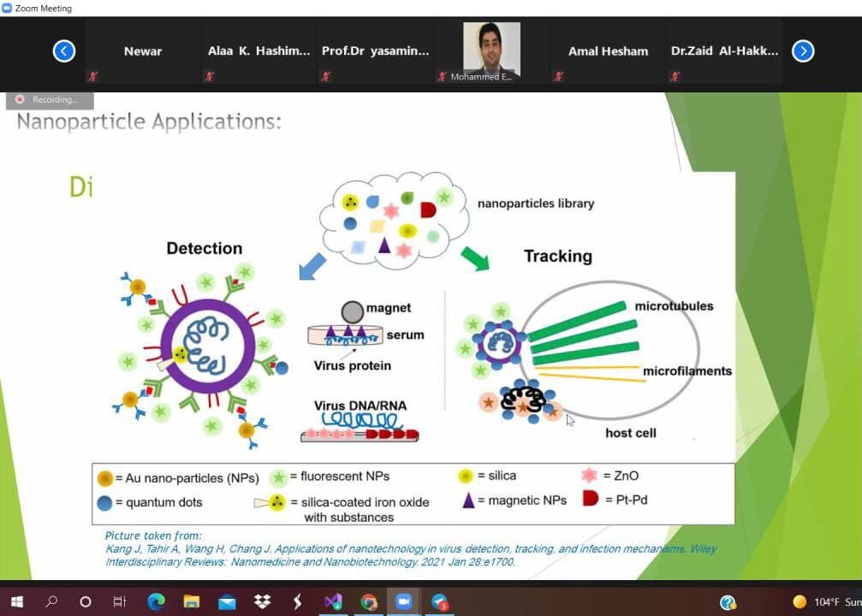Image resolution: width=862 pixels, height=616 pixels.
Task: Open Telegram from the taskbar
Action: pos(439,602)
